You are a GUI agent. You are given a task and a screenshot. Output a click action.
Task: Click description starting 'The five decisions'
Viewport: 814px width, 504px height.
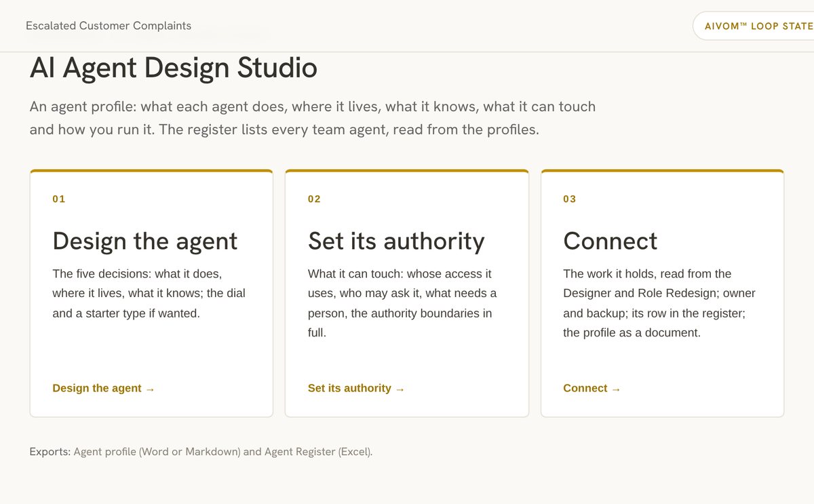149,294
